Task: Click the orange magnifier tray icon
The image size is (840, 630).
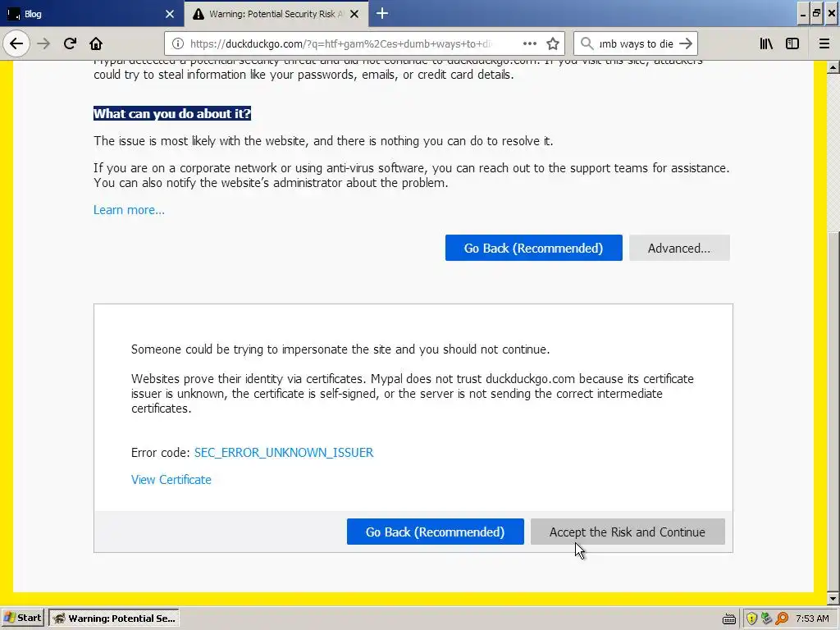Action: point(782,619)
